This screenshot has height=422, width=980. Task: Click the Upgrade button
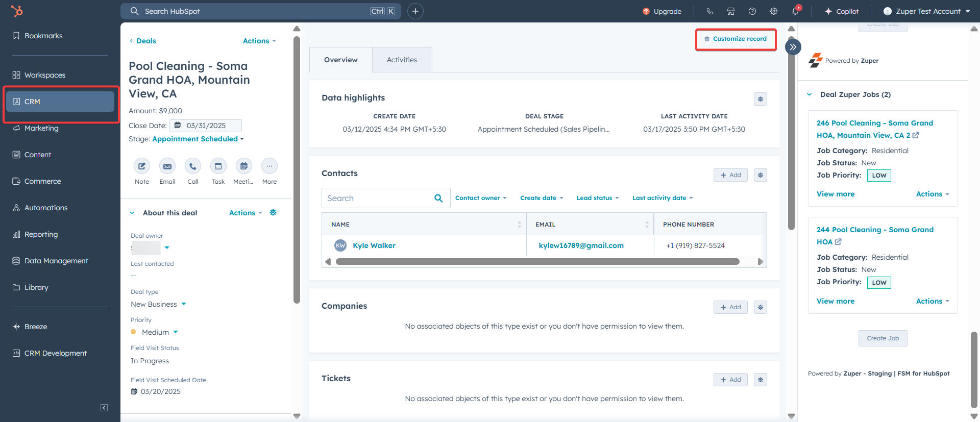pos(662,11)
